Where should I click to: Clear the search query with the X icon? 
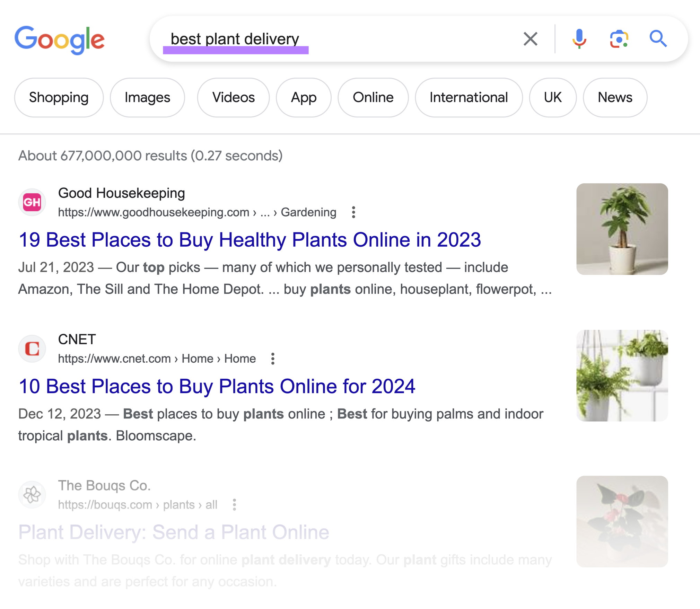(530, 39)
